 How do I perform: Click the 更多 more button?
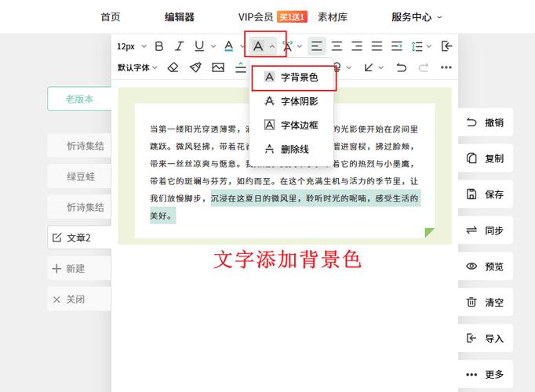485,374
